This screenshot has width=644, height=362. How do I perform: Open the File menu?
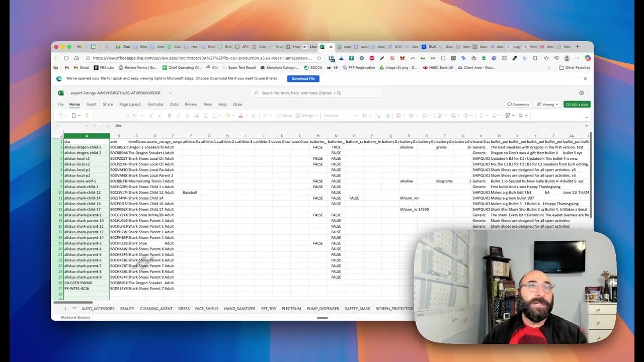tap(60, 105)
